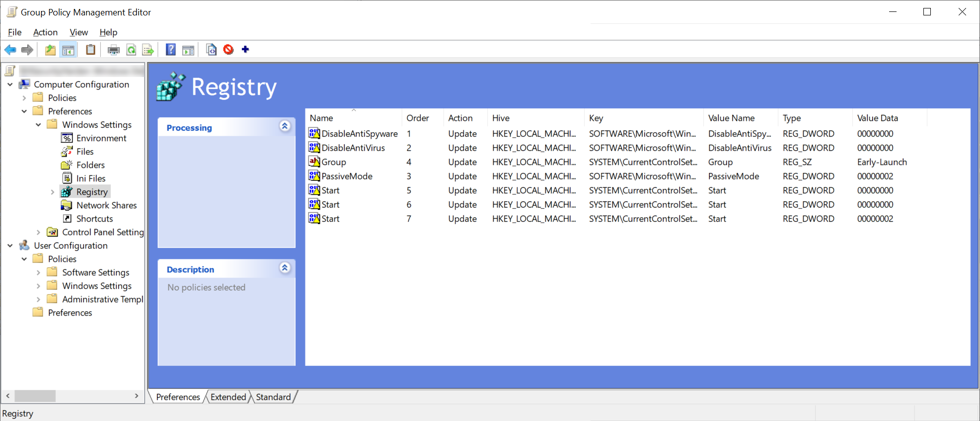Select the Ini Files node icon

(x=67, y=178)
